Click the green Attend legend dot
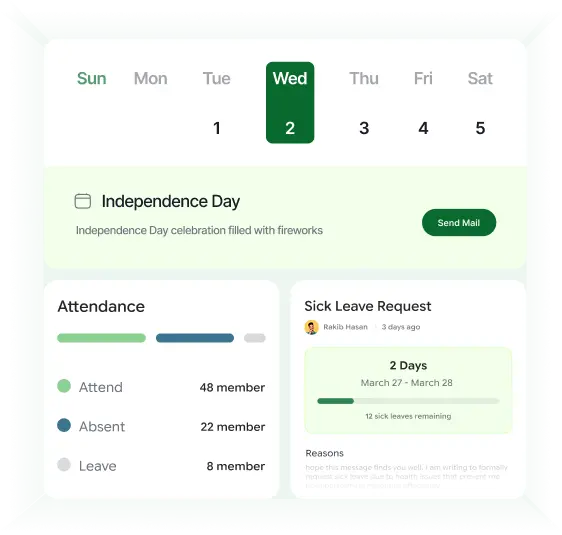 point(64,386)
